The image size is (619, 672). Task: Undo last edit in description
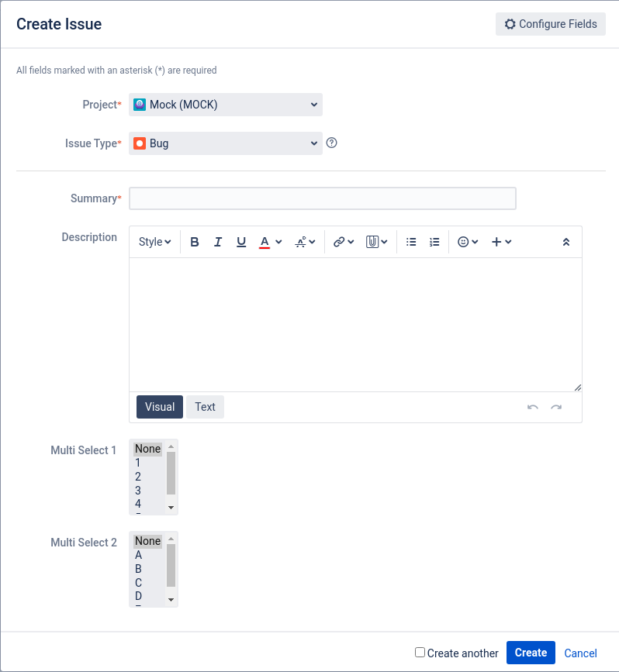(533, 407)
